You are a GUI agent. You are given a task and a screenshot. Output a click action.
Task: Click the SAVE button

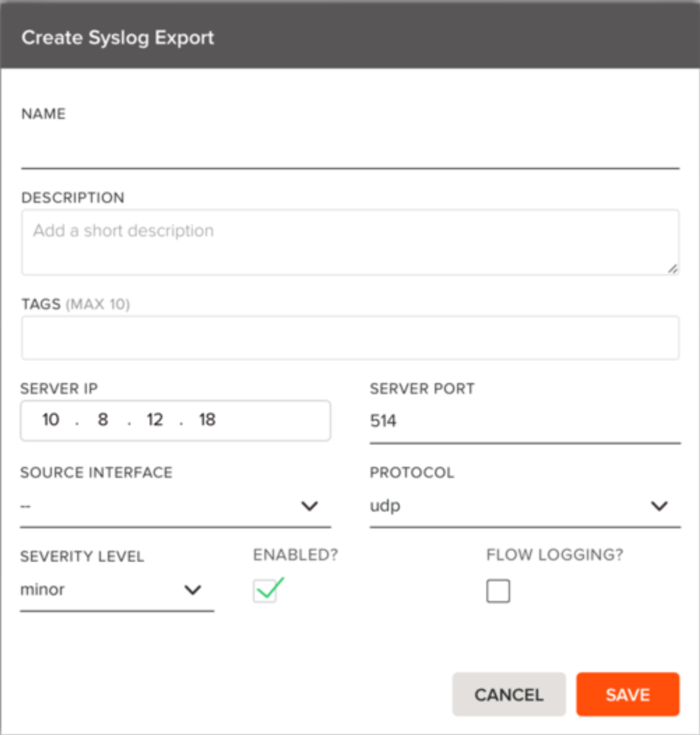coord(627,695)
